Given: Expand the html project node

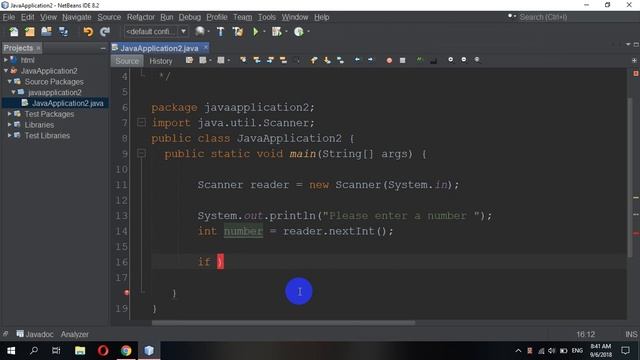Looking at the screenshot, I should tap(6, 60).
